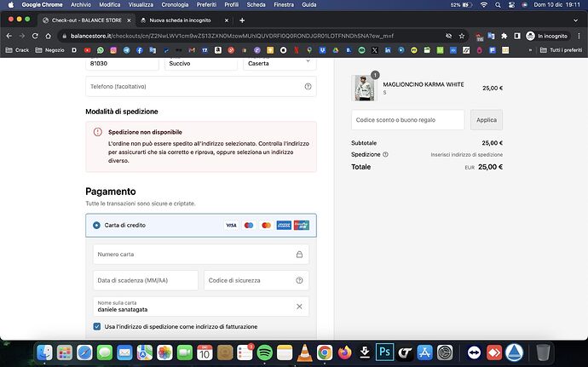Show more bookmarks via overflow chevron
This screenshot has width=588, height=367.
click(x=530, y=50)
